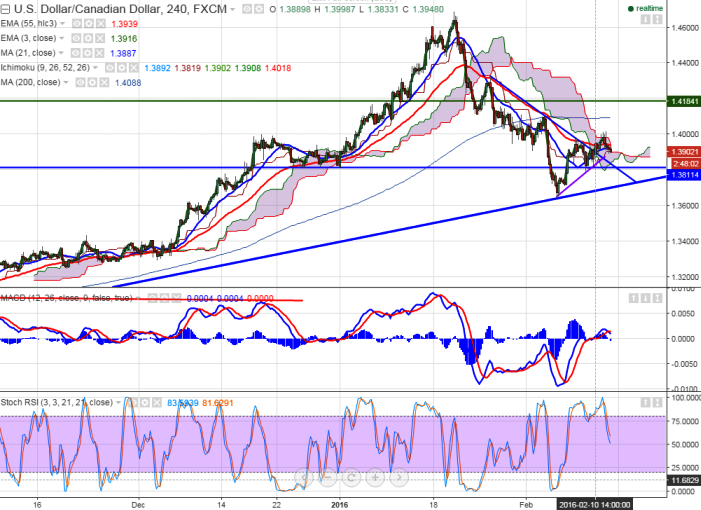Click the realtime status indicator

pos(645,8)
